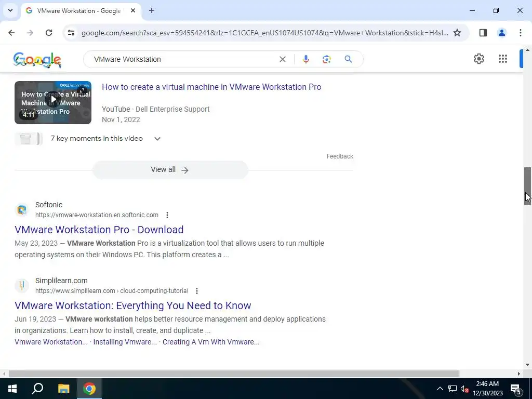Image resolution: width=532 pixels, height=399 pixels.
Task: Click the scroll-right arrow at bottom
Action: (x=518, y=374)
